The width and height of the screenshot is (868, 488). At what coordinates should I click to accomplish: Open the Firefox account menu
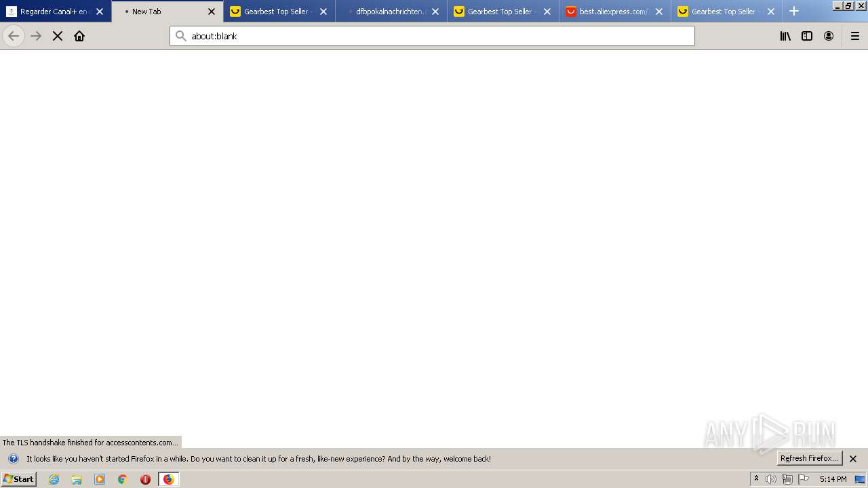(829, 36)
